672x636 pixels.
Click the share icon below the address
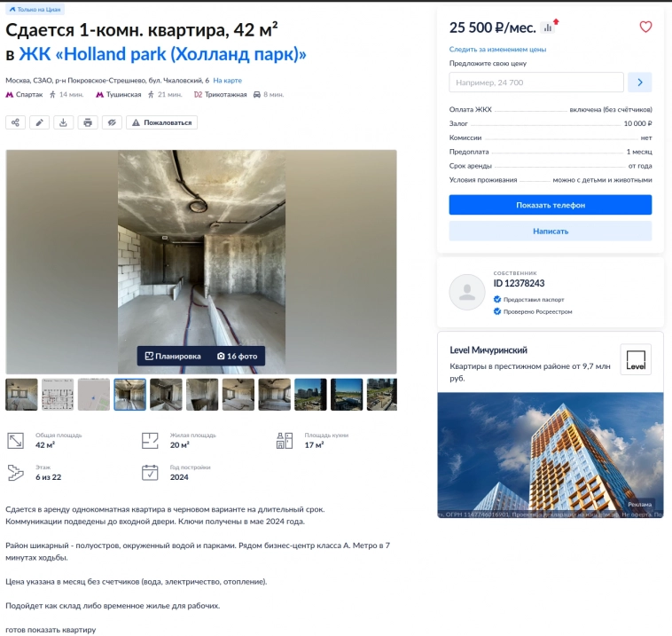coord(15,122)
